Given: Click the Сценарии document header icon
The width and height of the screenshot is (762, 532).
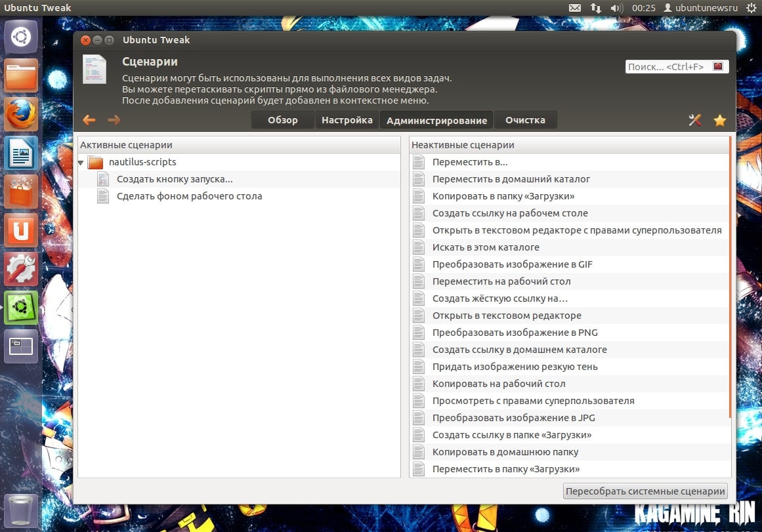Looking at the screenshot, I should tap(95, 69).
